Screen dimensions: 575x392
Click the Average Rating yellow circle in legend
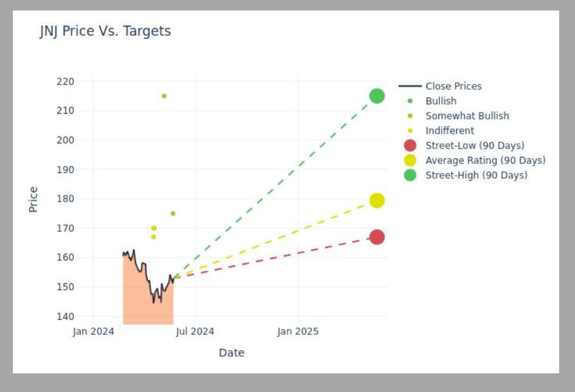tap(410, 161)
